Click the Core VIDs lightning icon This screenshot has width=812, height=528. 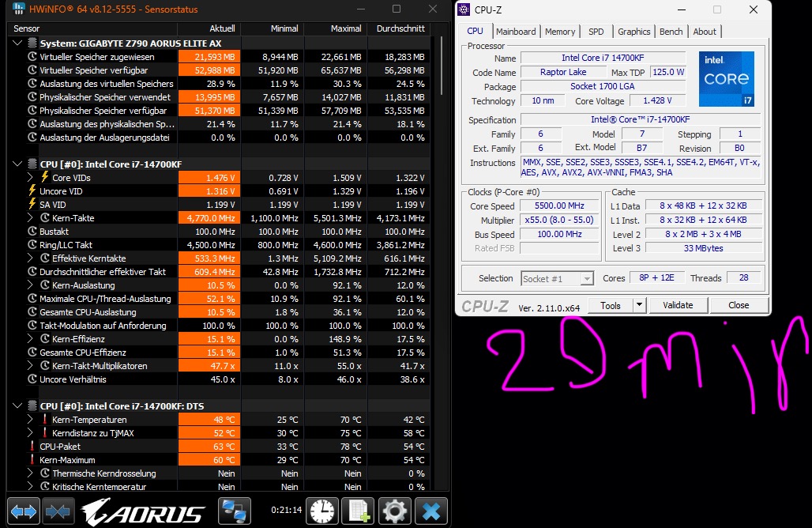(44, 177)
